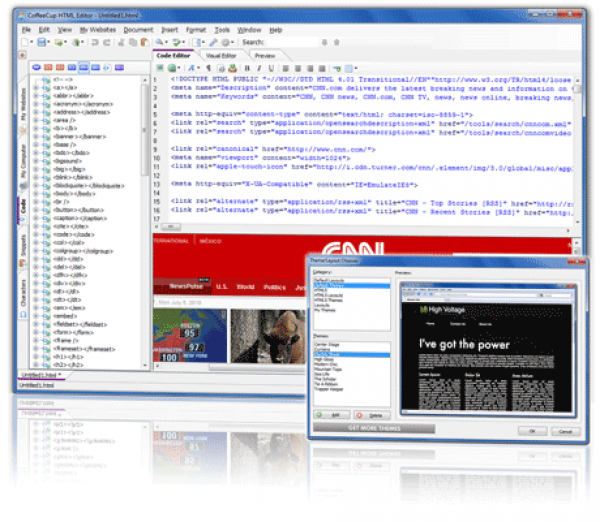Expand the <form></form> tree node
600x522 pixels.
[x=36, y=333]
